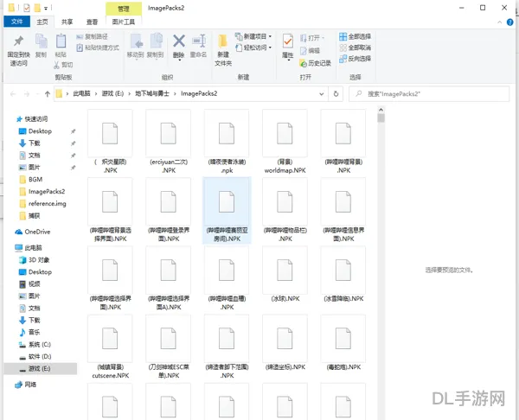The width and height of the screenshot is (519, 420).
Task: Select the (背景)worldmap.NPK file
Action: pos(285,143)
